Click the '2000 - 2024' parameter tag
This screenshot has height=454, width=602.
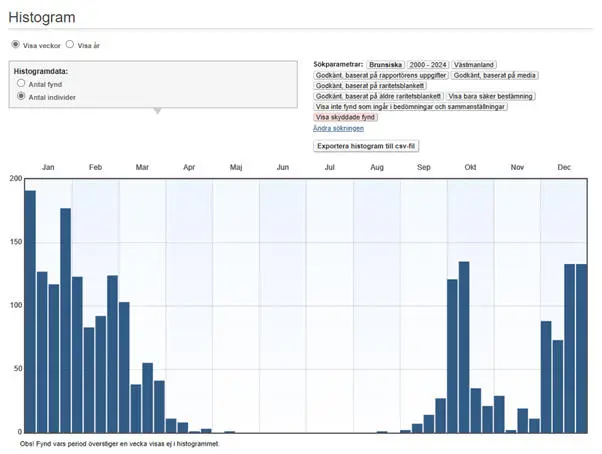coord(426,64)
